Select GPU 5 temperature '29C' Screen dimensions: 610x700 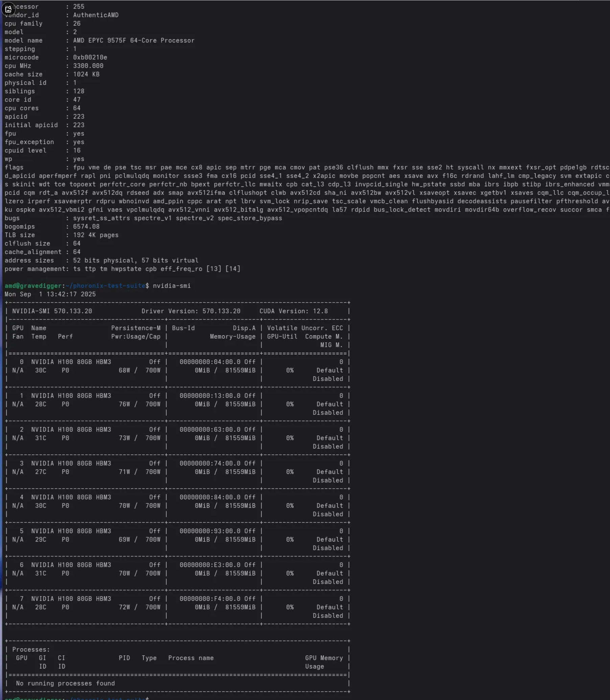click(41, 540)
